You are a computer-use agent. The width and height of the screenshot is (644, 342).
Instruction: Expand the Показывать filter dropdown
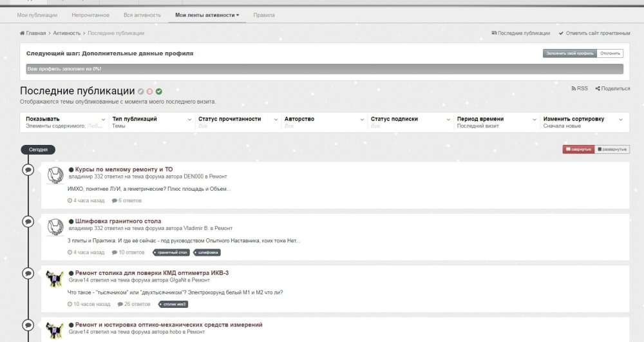click(x=63, y=122)
